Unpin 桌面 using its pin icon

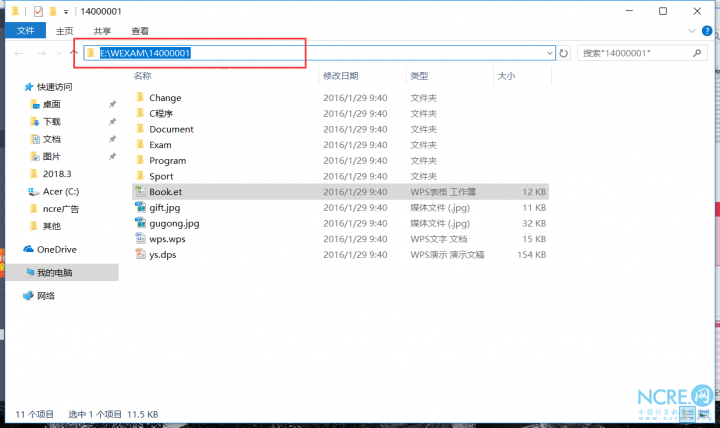112,104
